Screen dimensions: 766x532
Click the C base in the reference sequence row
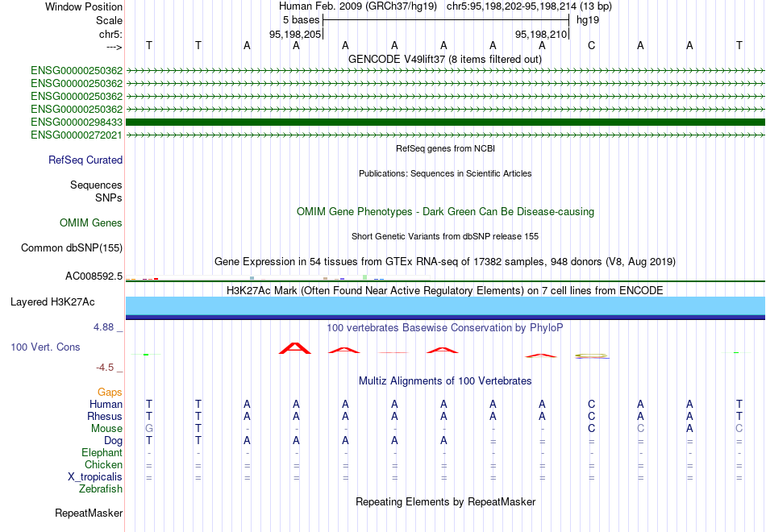point(592,45)
